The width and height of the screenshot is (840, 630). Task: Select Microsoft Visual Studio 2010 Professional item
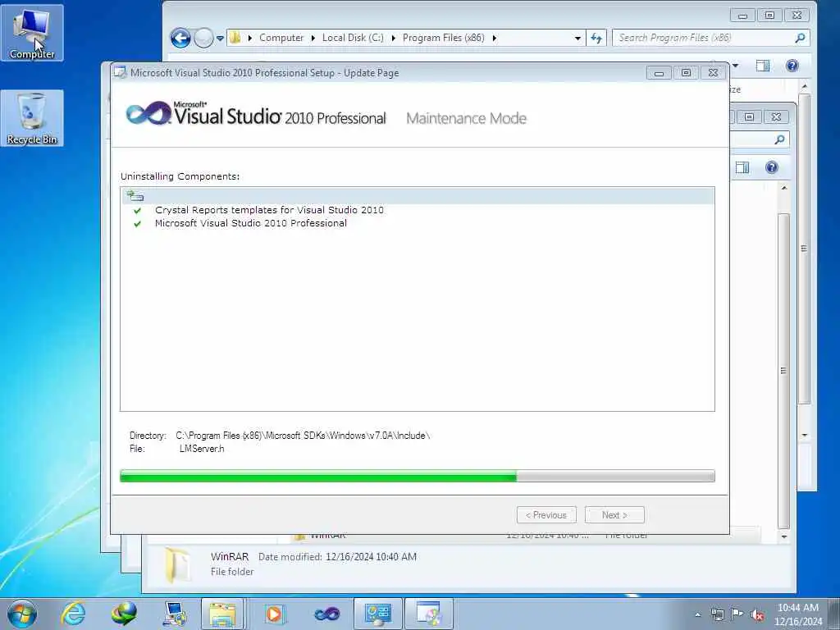251,223
